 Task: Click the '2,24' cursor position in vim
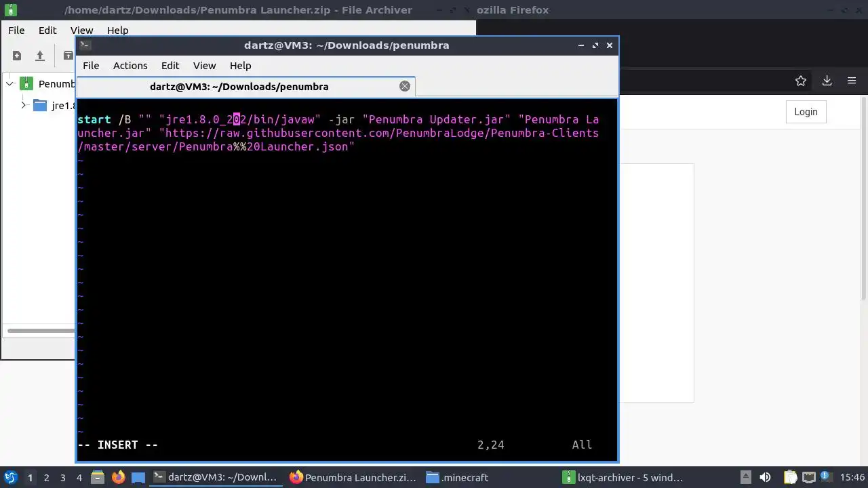(491, 445)
